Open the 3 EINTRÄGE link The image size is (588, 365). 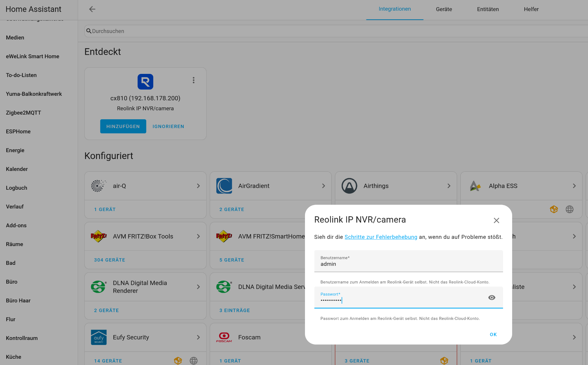[235, 310]
